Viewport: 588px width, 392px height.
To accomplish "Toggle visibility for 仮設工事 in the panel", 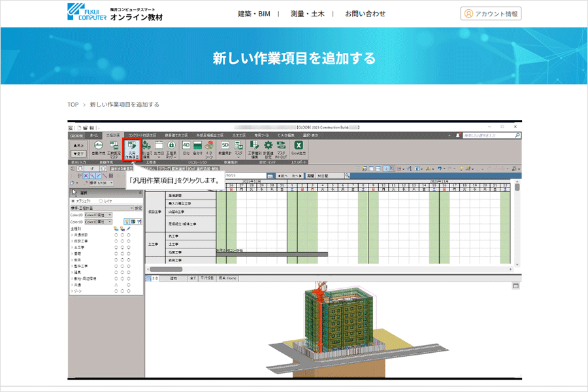I will click(x=115, y=242).
